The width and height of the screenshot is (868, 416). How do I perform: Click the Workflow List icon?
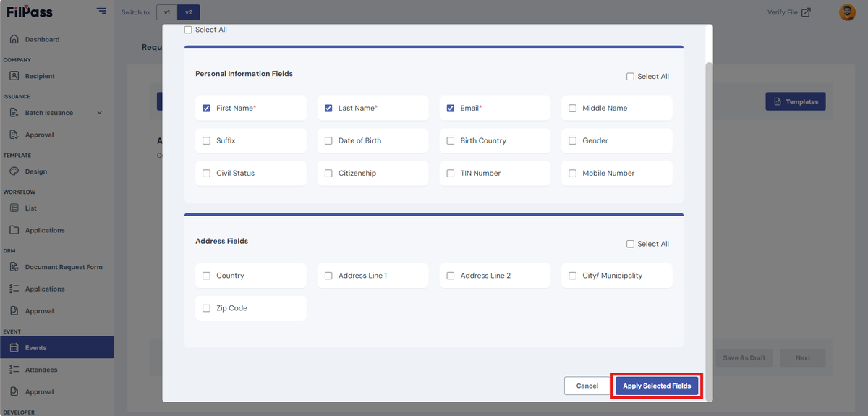14,208
